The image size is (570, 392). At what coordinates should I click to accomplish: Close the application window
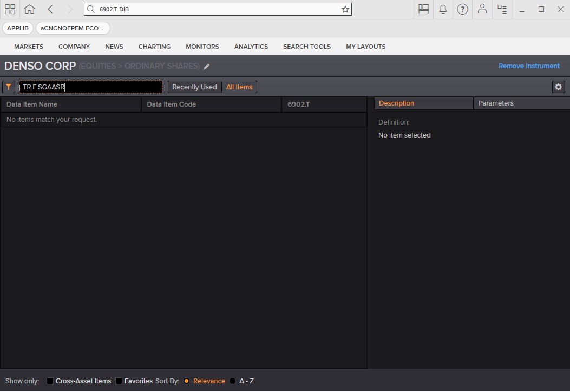561,9
